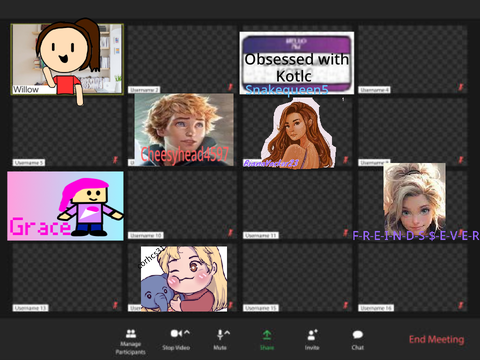Image resolution: width=480 pixels, height=360 pixels.
Task: Click muted mic icon on Username 10 tile
Action: [x=230, y=233]
